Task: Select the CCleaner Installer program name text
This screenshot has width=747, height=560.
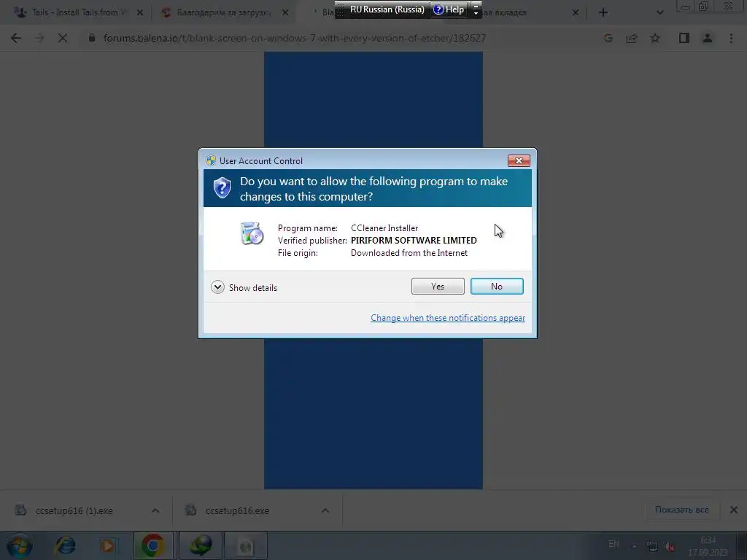Action: pos(384,228)
